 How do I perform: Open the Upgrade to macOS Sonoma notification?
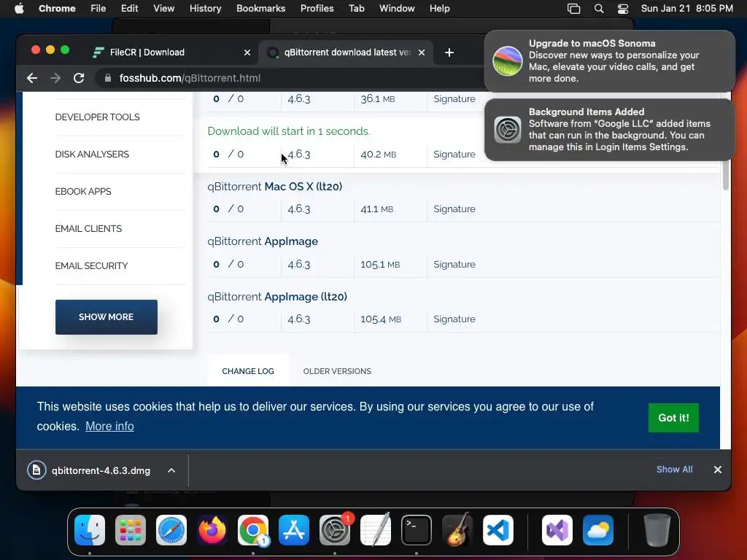pyautogui.click(x=609, y=61)
